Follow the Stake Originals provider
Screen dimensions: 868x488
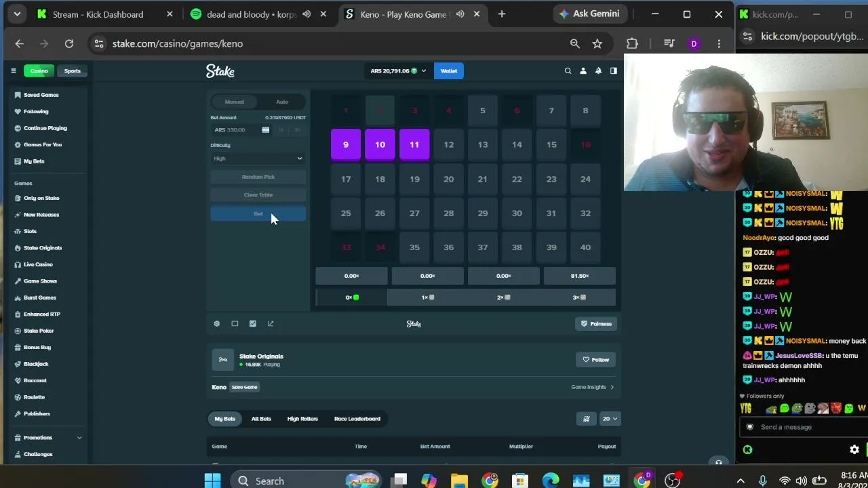click(596, 360)
